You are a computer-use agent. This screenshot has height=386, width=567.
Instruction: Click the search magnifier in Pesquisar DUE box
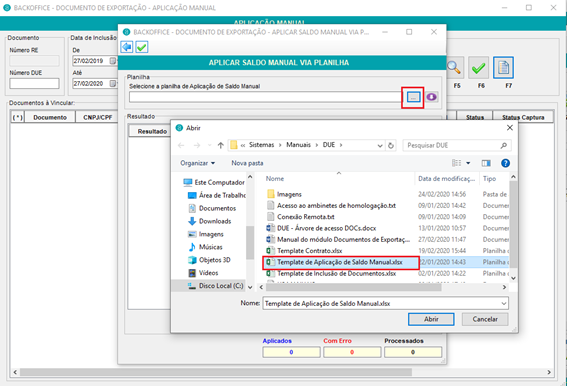[x=503, y=145]
